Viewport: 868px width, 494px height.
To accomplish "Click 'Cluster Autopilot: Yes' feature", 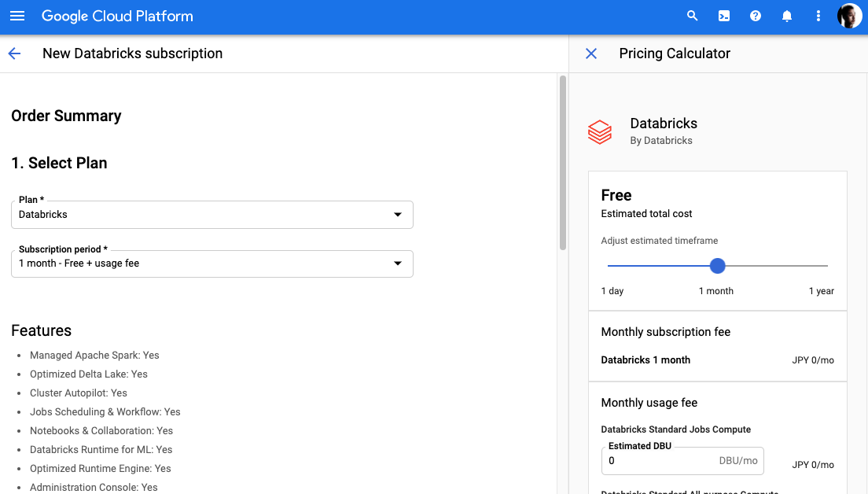I will 79,393.
